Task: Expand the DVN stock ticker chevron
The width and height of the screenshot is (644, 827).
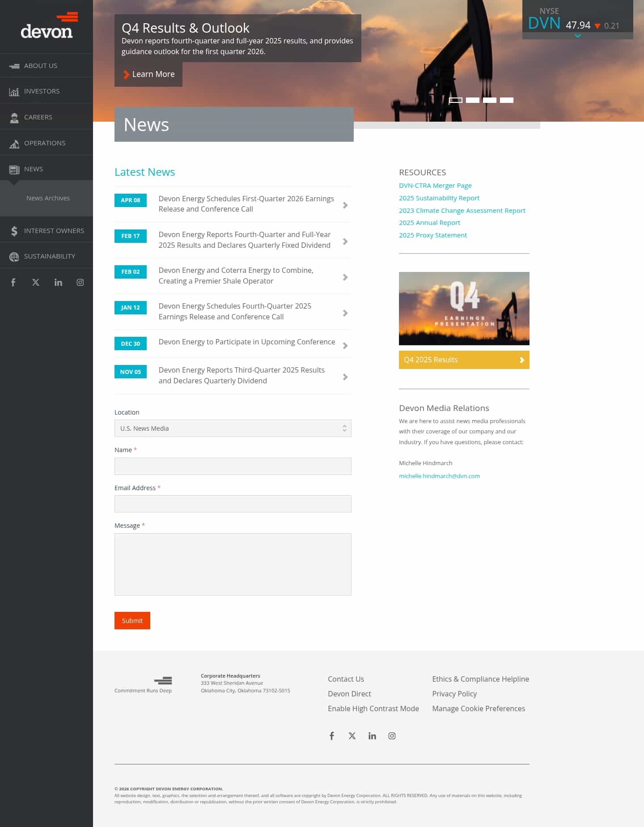Action: (578, 36)
